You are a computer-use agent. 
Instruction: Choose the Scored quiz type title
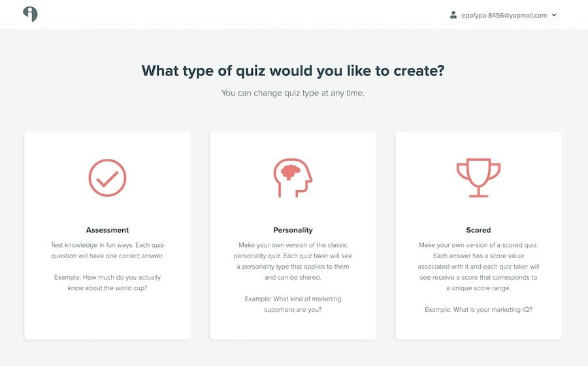pyautogui.click(x=478, y=230)
